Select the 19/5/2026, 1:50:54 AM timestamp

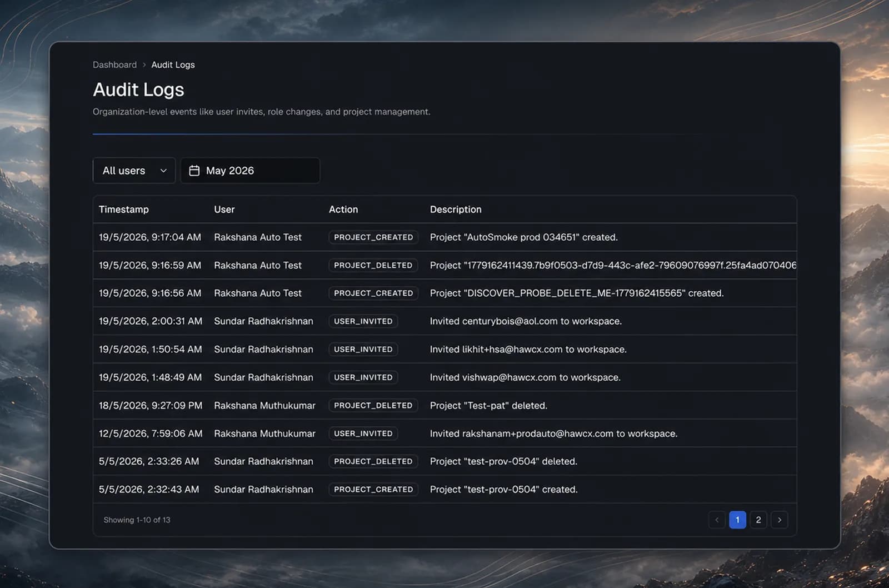151,349
